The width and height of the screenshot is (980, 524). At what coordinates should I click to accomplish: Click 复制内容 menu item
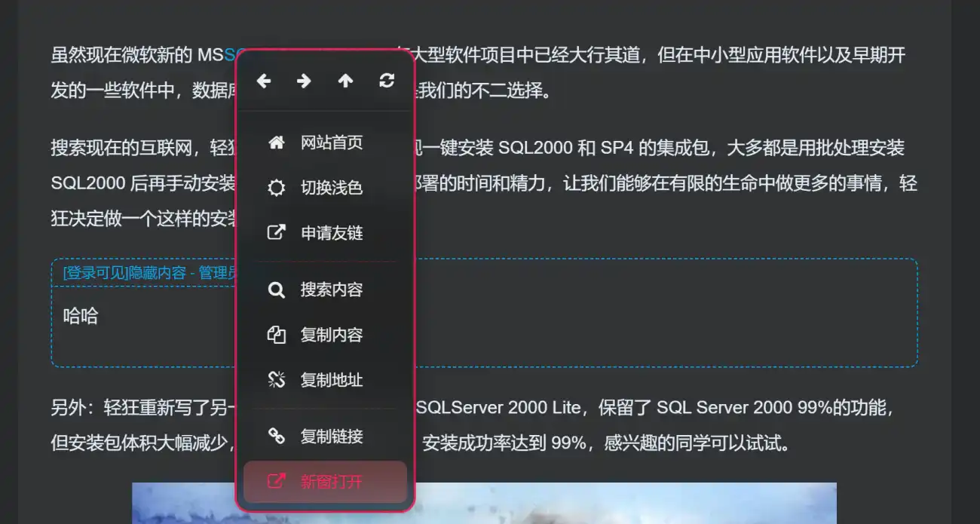(325, 335)
